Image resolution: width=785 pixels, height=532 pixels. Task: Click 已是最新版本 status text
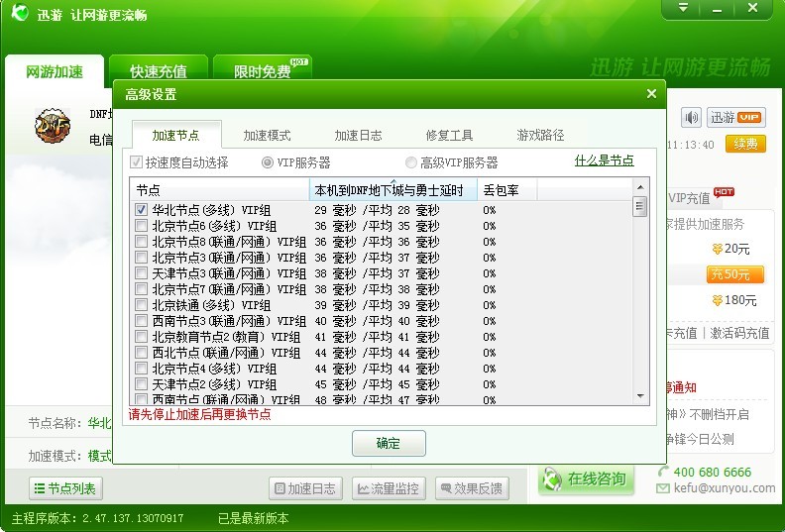(254, 518)
